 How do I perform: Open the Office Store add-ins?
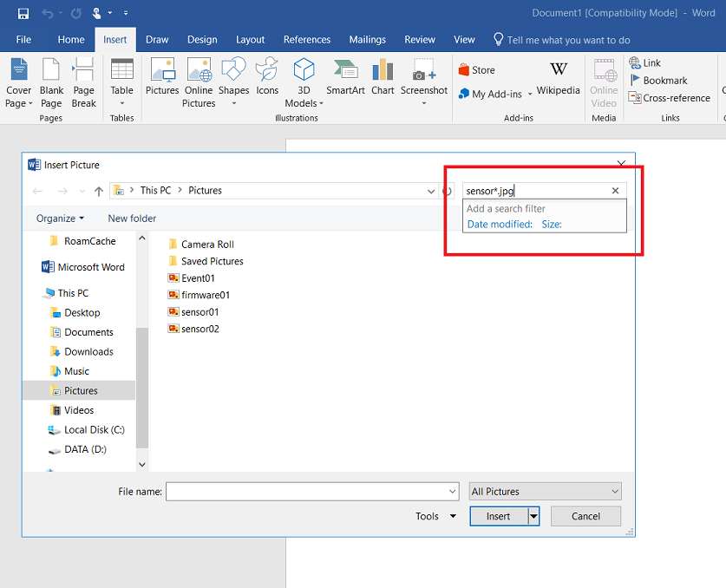pos(477,70)
